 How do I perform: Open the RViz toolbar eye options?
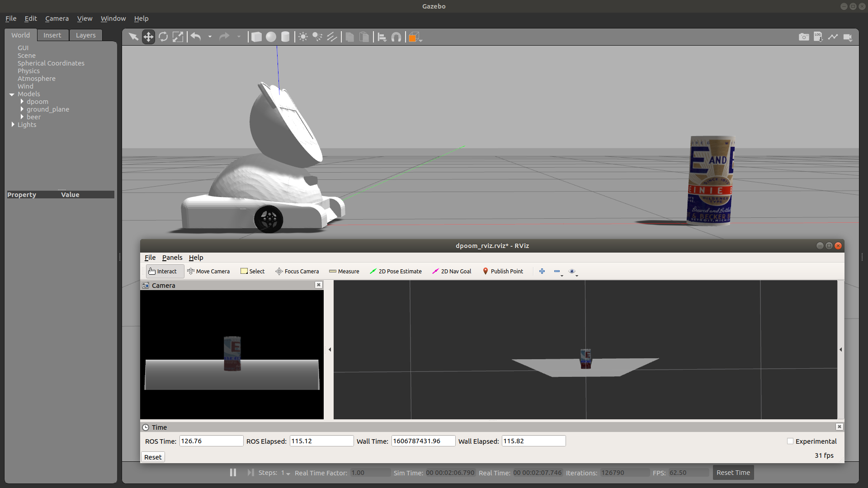pos(573,272)
